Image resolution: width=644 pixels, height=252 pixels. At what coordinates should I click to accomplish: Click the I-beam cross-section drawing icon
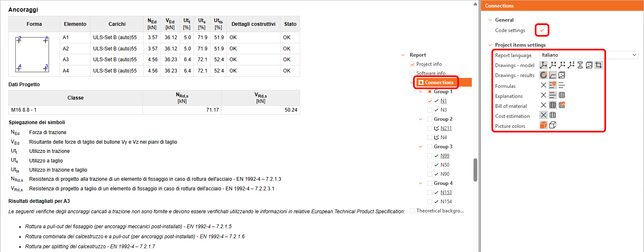click(580, 65)
